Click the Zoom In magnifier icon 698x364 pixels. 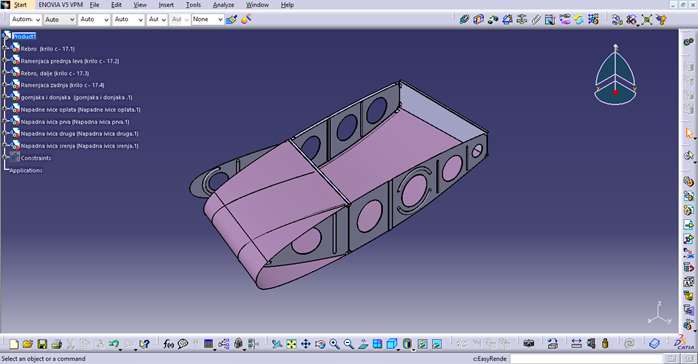coord(334,344)
